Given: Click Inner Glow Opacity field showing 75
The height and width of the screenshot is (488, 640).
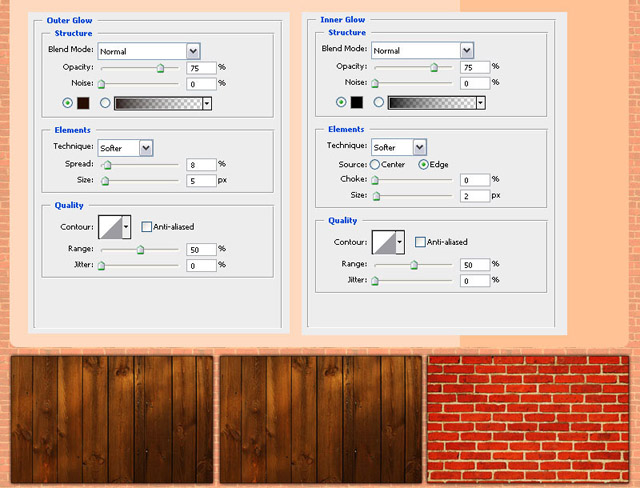Looking at the screenshot, I should (x=475, y=67).
